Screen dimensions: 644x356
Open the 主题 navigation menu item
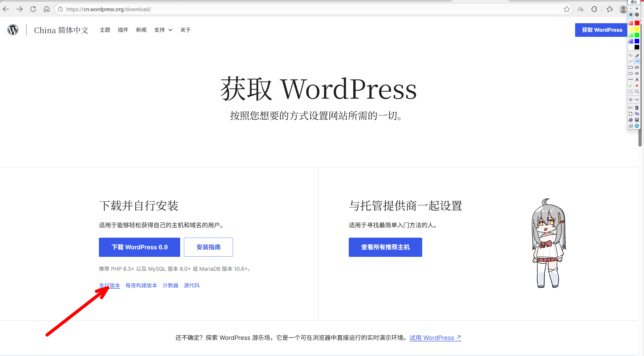click(105, 30)
